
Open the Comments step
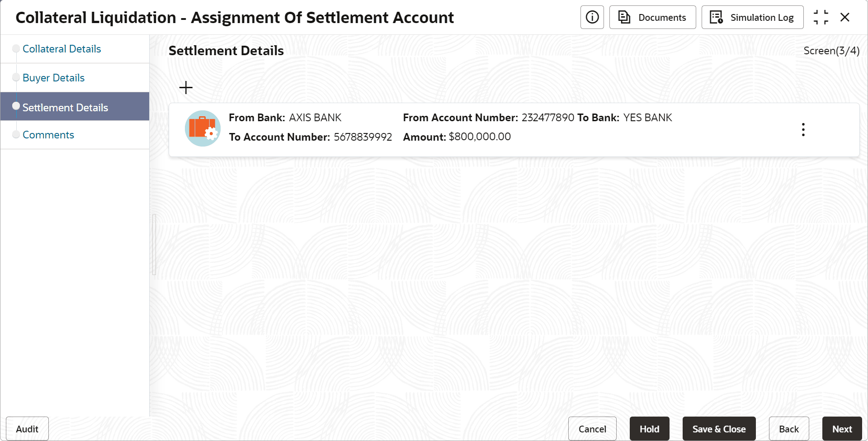click(x=48, y=135)
